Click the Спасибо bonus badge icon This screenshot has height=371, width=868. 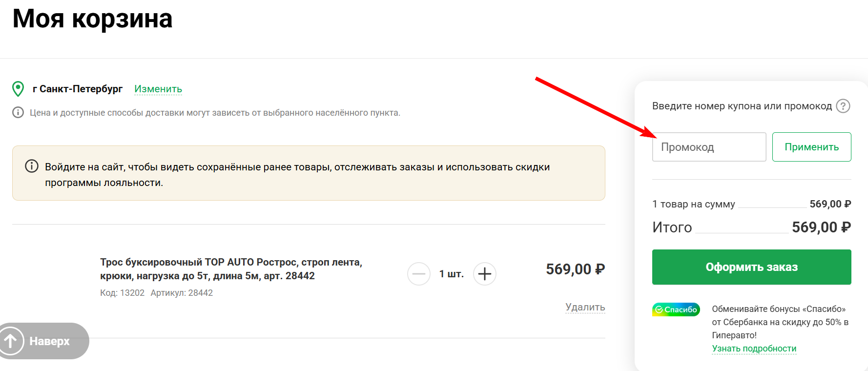(x=676, y=309)
